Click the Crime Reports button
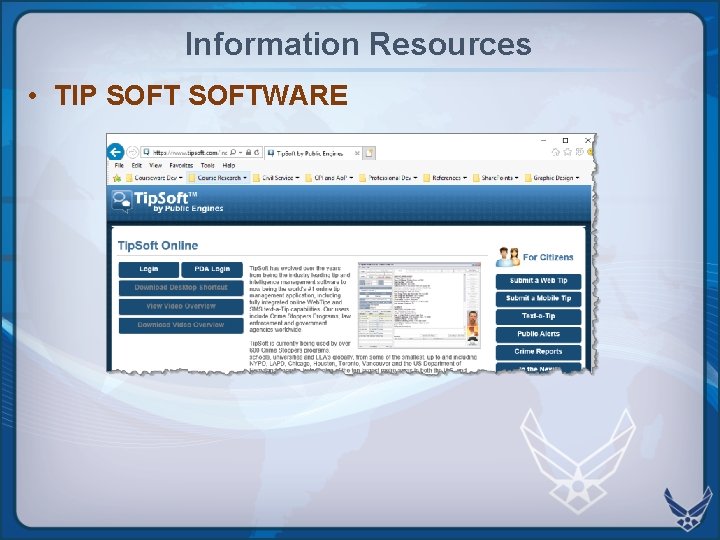This screenshot has width=720, height=540. coord(538,352)
